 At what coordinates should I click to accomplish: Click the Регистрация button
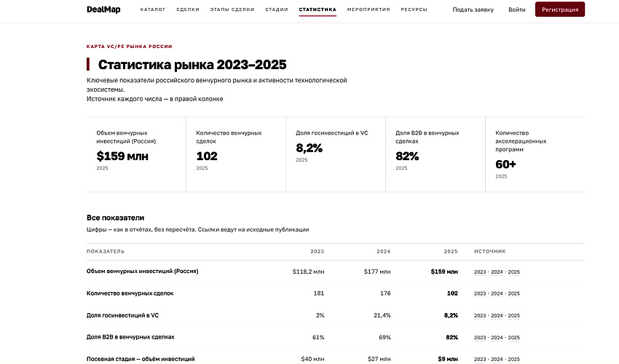coord(560,9)
